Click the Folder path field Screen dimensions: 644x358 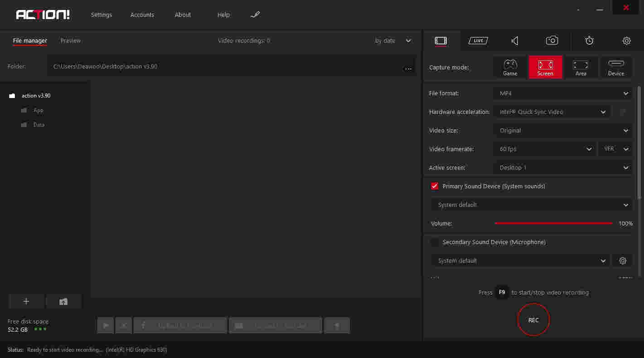pyautogui.click(x=231, y=67)
